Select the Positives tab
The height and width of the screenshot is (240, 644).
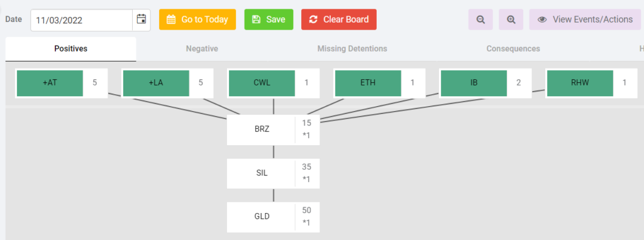coord(70,49)
